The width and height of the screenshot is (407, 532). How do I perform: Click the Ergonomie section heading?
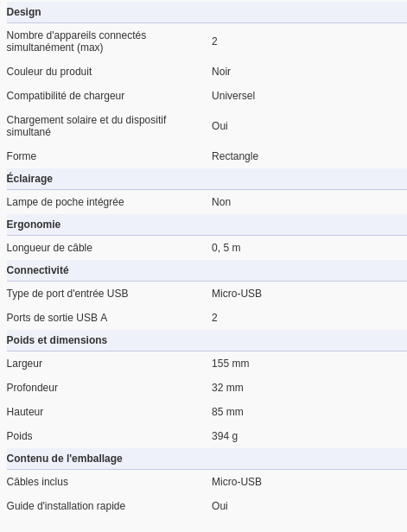point(34,225)
